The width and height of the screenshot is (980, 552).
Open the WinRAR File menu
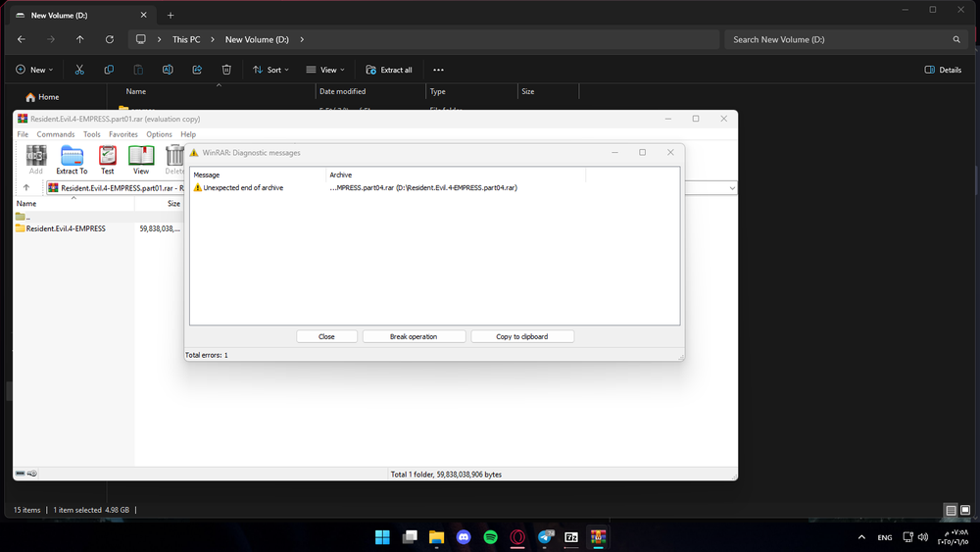pos(23,134)
